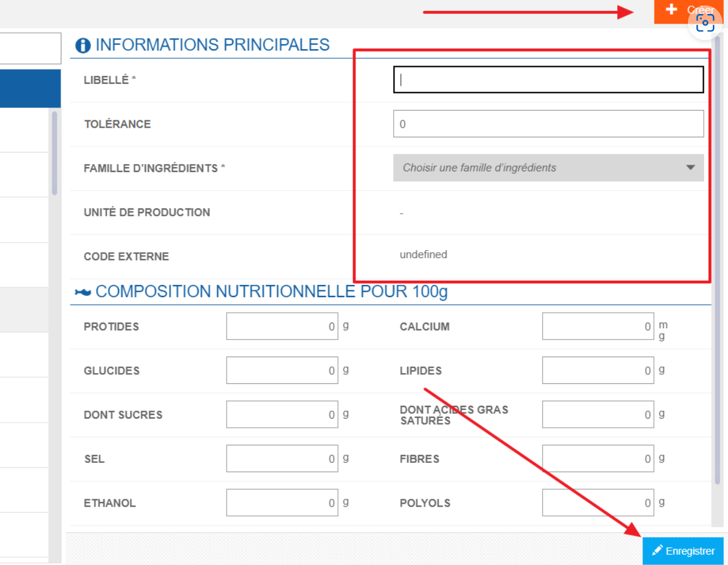Click the left list panel scrollbar
The image size is (728, 565).
(x=55, y=153)
